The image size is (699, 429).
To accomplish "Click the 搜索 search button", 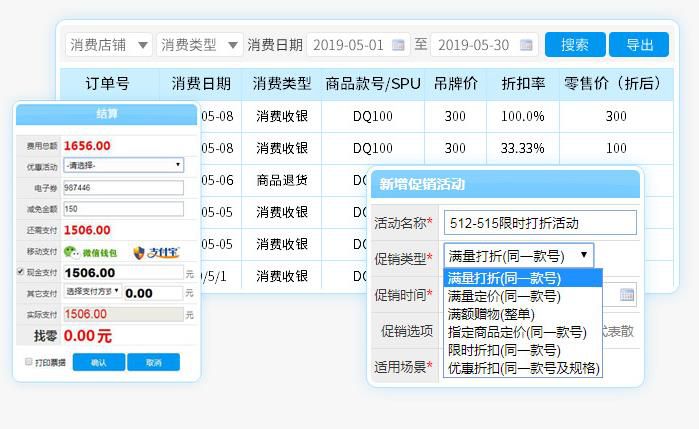I will (x=575, y=45).
